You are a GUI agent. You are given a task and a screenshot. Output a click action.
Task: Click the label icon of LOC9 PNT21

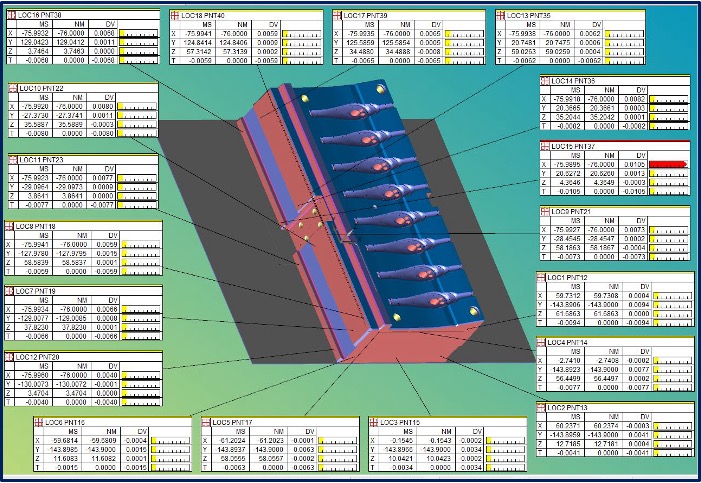pos(545,212)
